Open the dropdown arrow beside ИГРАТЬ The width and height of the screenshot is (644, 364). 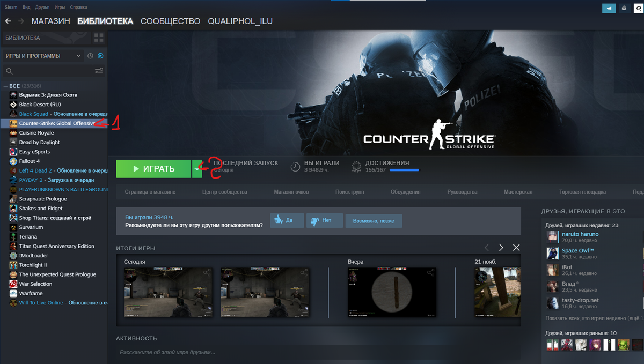pyautogui.click(x=197, y=168)
